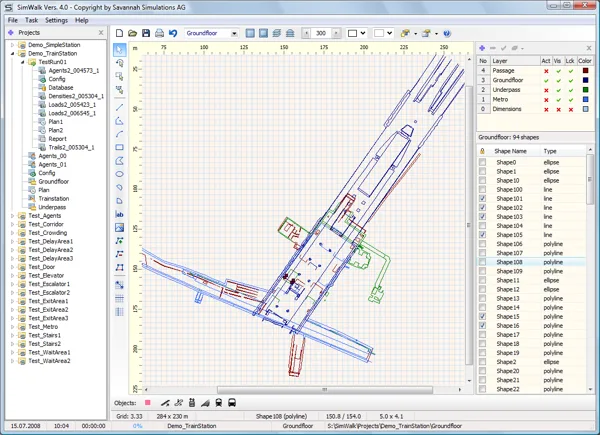The width and height of the screenshot is (600, 435).
Task: Check the Shape108 checkbox
Action: click(482, 262)
